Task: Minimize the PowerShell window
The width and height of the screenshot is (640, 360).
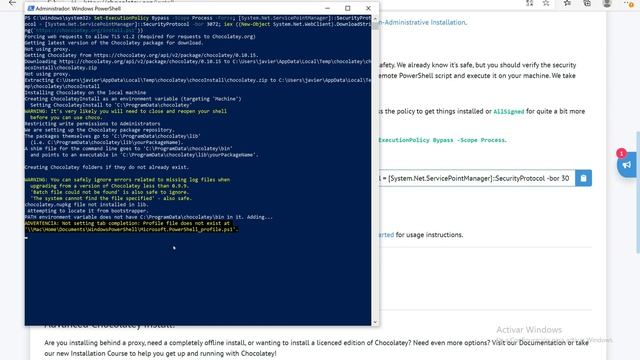Action: (327, 8)
